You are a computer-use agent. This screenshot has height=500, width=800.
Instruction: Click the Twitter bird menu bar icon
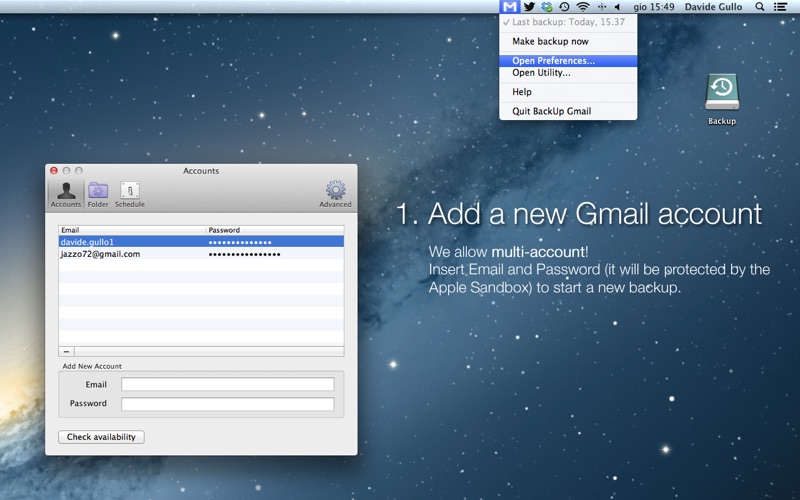point(529,7)
